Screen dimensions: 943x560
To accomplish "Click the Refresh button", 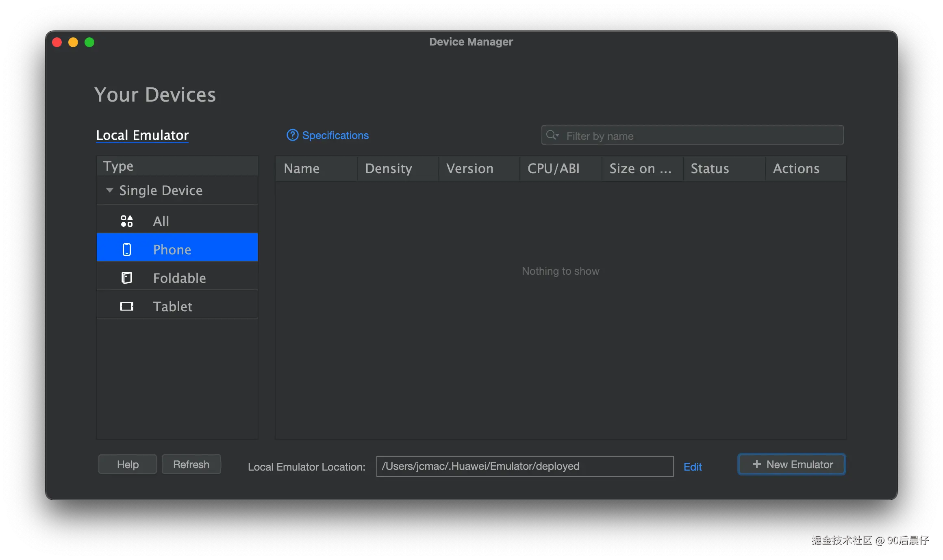I will pos(191,464).
